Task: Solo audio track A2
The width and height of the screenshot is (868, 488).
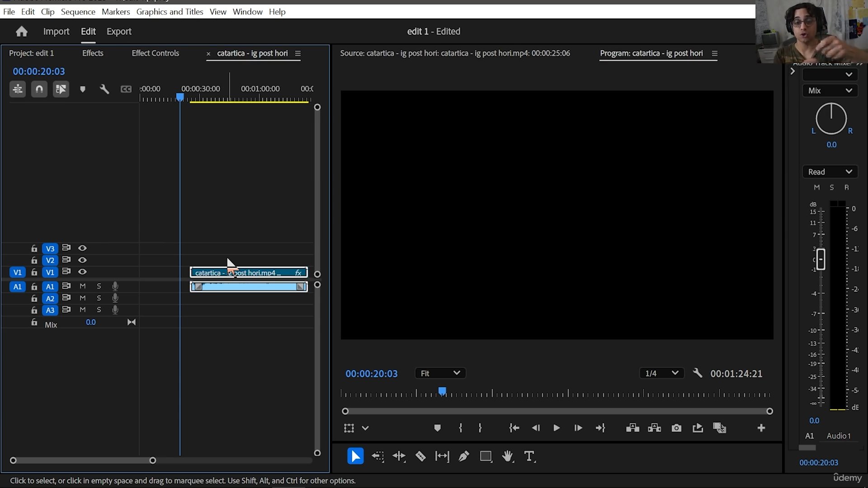Action: [99, 298]
